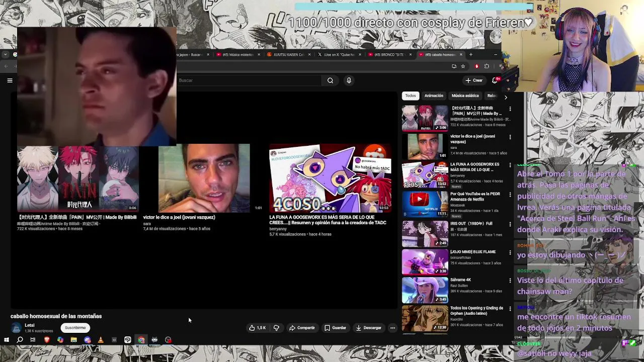Open options for JOJO MMD BLUE FLAME video

(x=510, y=252)
